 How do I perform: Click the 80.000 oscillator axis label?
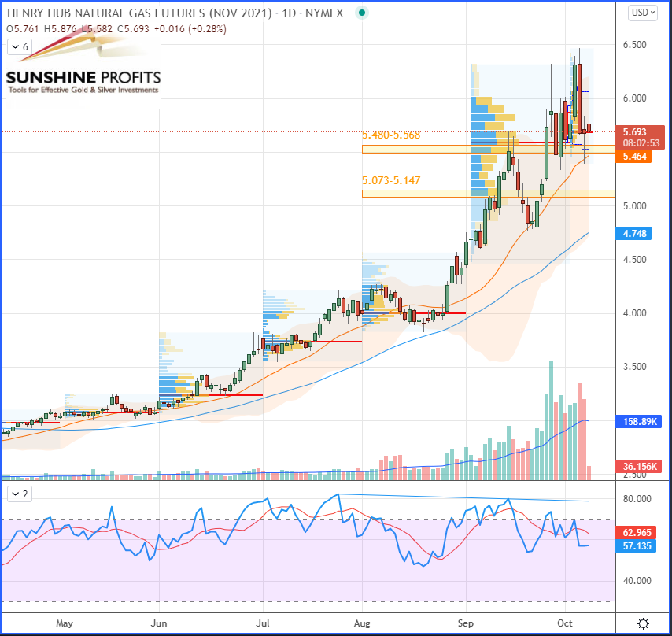click(x=637, y=499)
